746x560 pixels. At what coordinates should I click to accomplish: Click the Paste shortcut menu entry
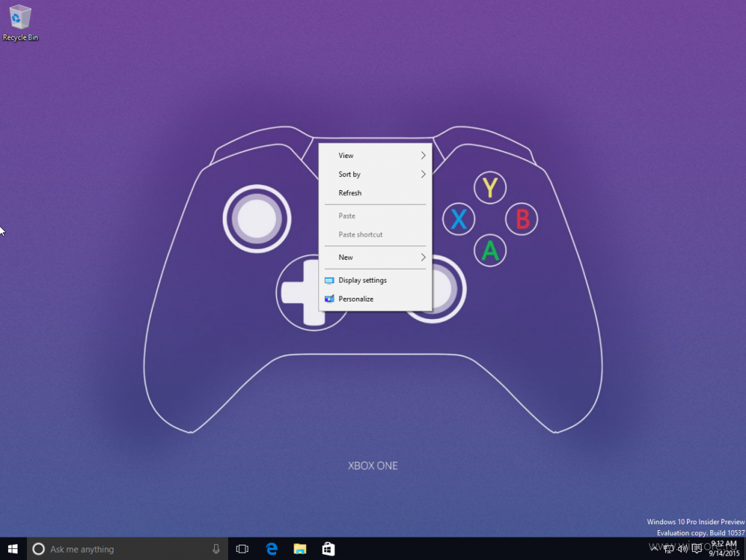375,234
